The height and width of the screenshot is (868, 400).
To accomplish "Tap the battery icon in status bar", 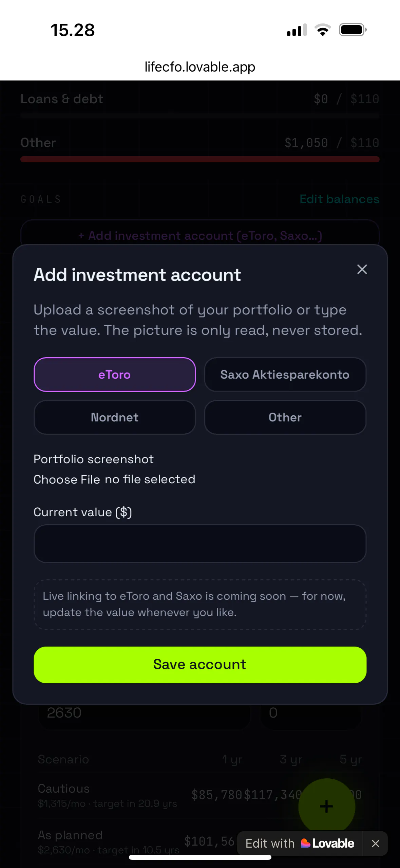I will click(x=353, y=30).
